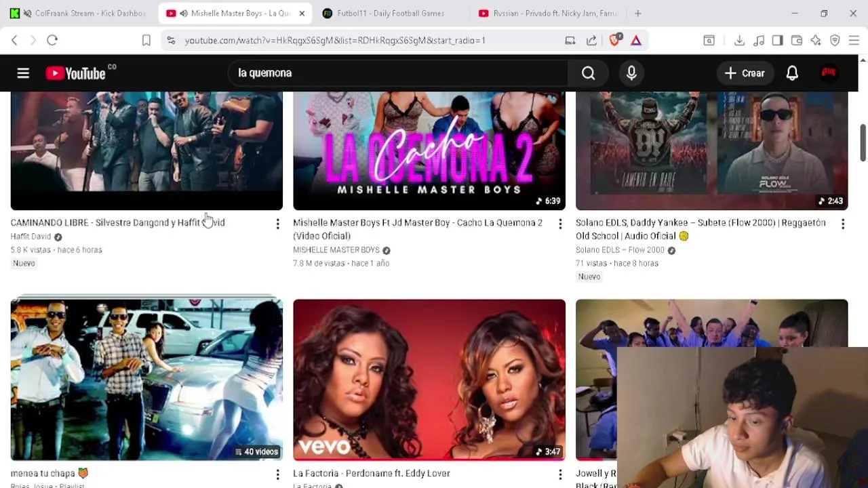Go back in browser history
This screenshot has height=488, width=868.
click(14, 41)
